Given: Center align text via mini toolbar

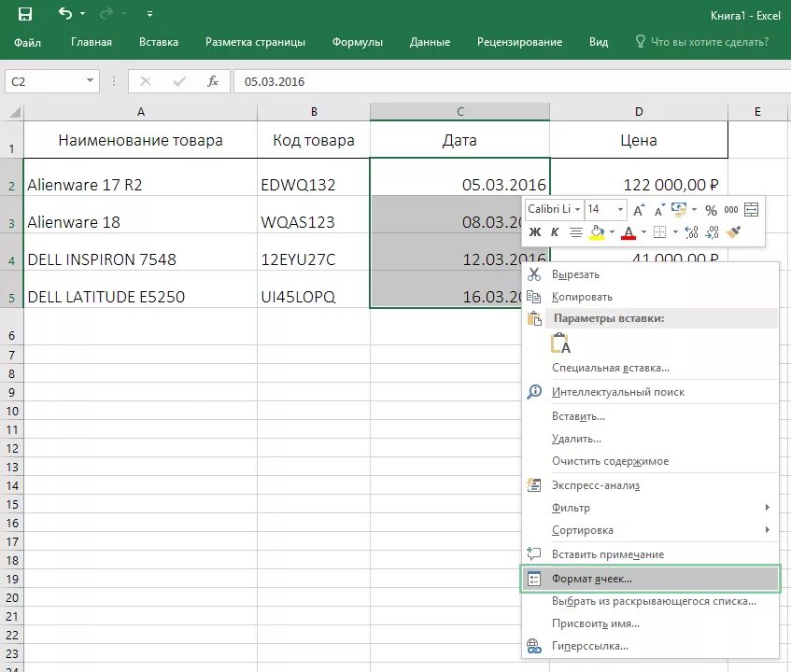Looking at the screenshot, I should 575,232.
